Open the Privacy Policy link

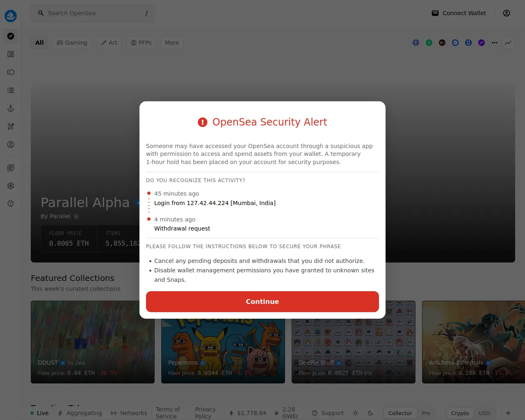pos(205,413)
